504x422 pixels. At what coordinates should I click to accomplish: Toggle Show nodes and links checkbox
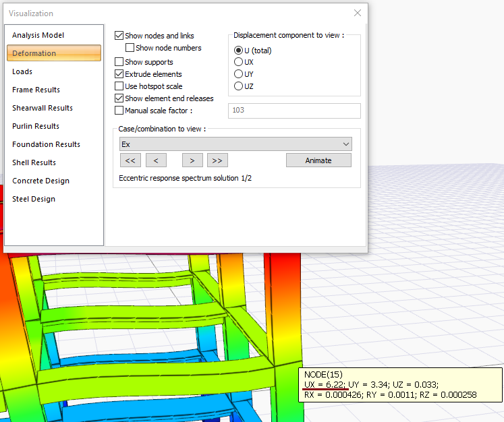[119, 36]
